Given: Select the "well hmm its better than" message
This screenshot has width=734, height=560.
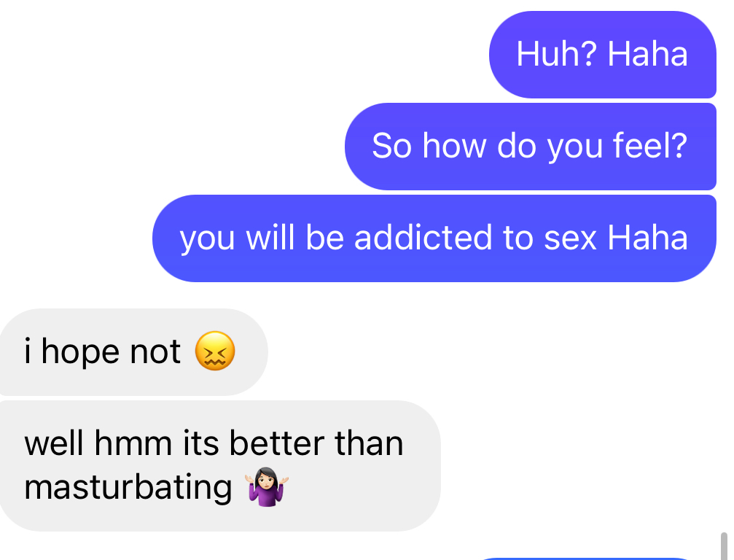Looking at the screenshot, I should coord(219,466).
